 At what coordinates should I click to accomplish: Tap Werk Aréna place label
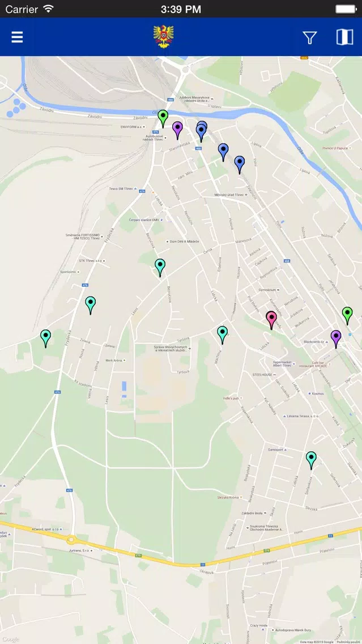tap(114, 360)
